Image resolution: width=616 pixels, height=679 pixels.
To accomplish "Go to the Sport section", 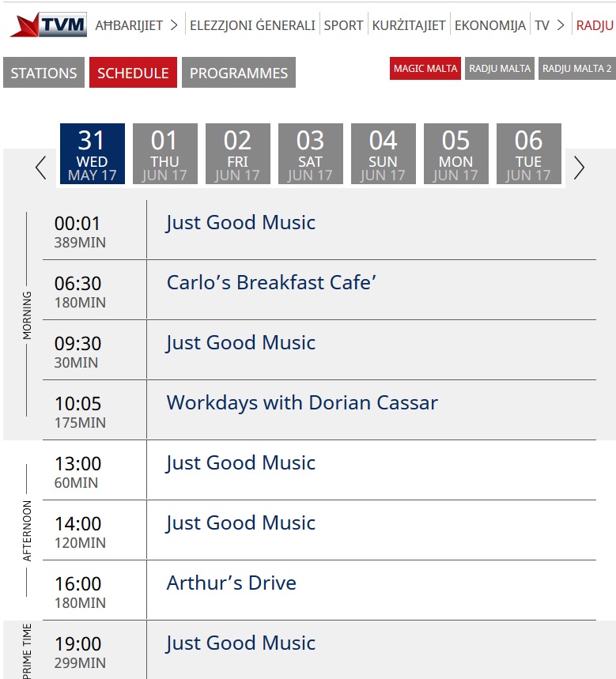I will pyautogui.click(x=343, y=25).
